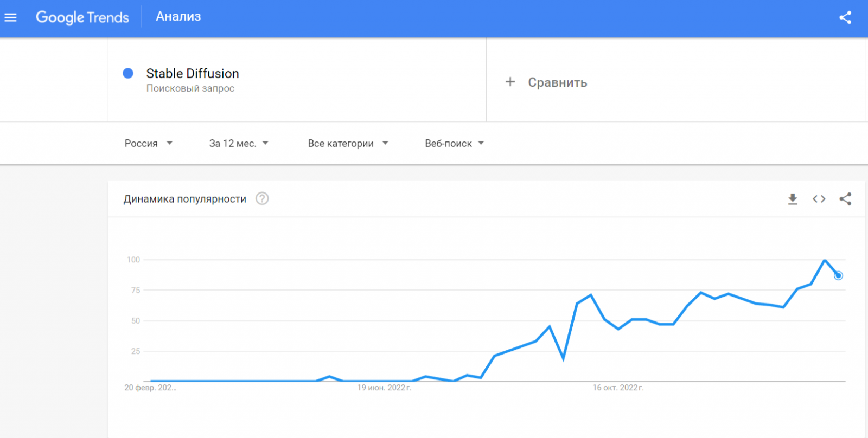Click the blue Stable Diffusion color dot

pyautogui.click(x=128, y=73)
